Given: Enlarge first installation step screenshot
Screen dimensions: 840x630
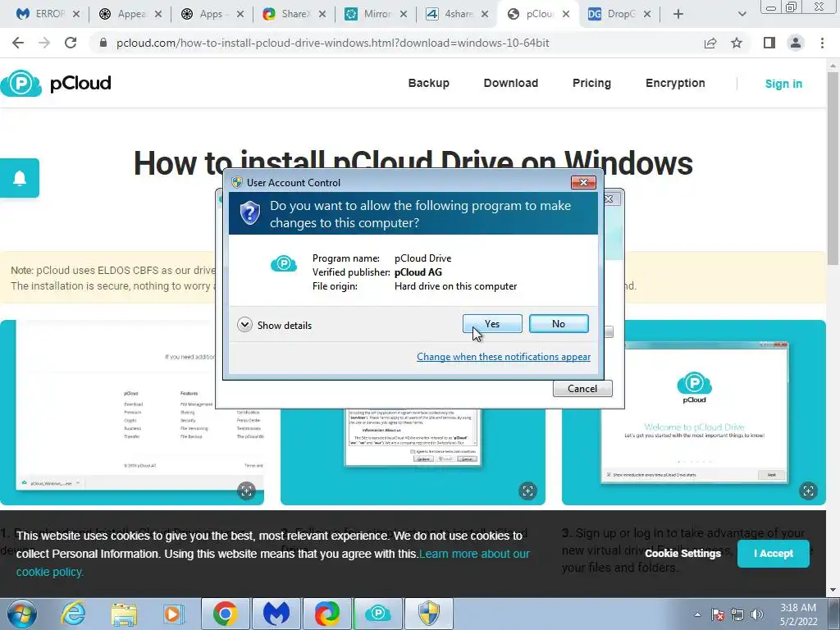Looking at the screenshot, I should (x=246, y=491).
